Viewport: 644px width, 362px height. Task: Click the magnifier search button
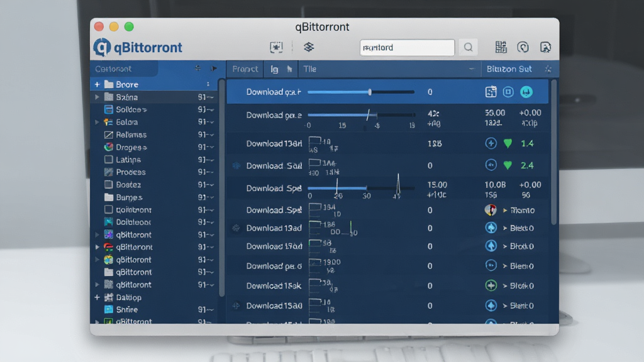[468, 47]
